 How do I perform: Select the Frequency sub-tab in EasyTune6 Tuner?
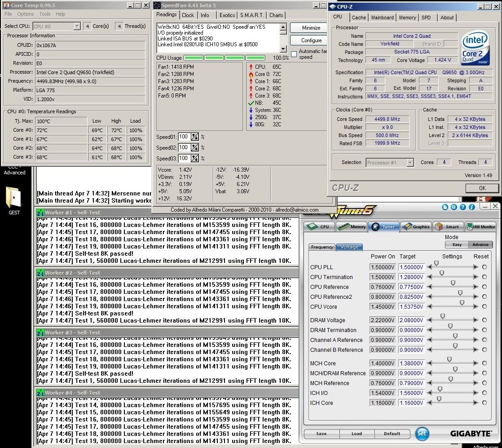coord(322,247)
